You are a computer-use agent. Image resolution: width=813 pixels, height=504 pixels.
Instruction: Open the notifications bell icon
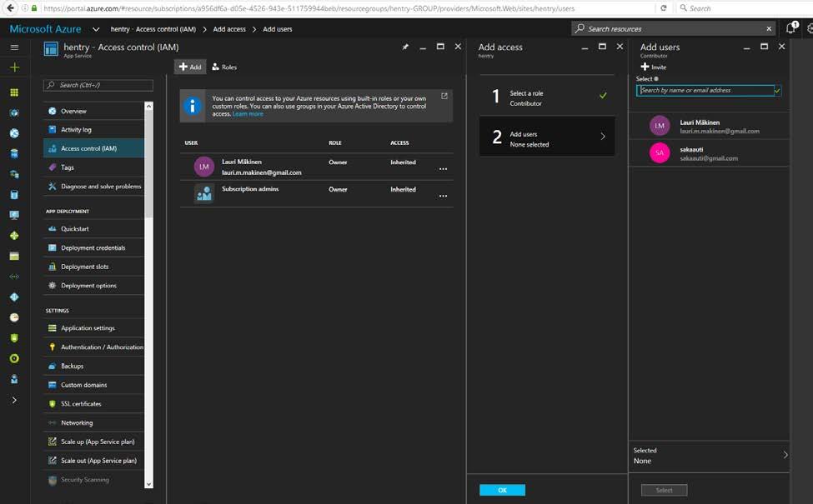point(790,28)
